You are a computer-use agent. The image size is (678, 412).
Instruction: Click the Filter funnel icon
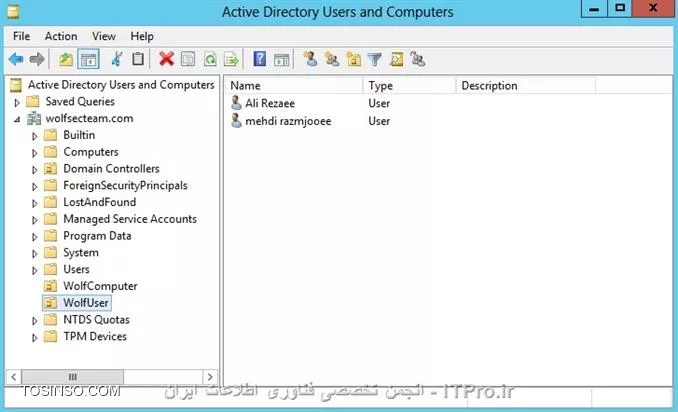(374, 59)
